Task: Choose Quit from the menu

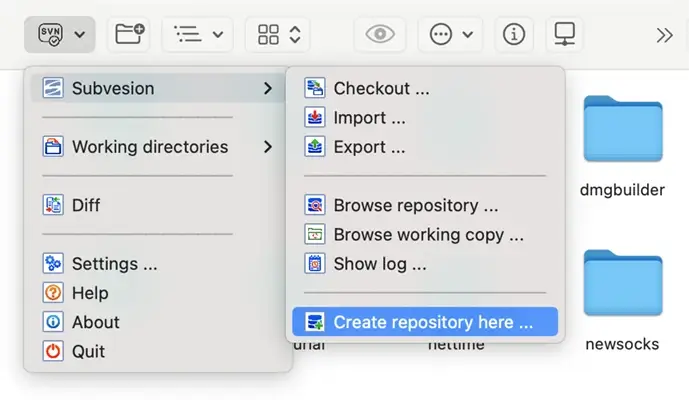Action: point(158,351)
